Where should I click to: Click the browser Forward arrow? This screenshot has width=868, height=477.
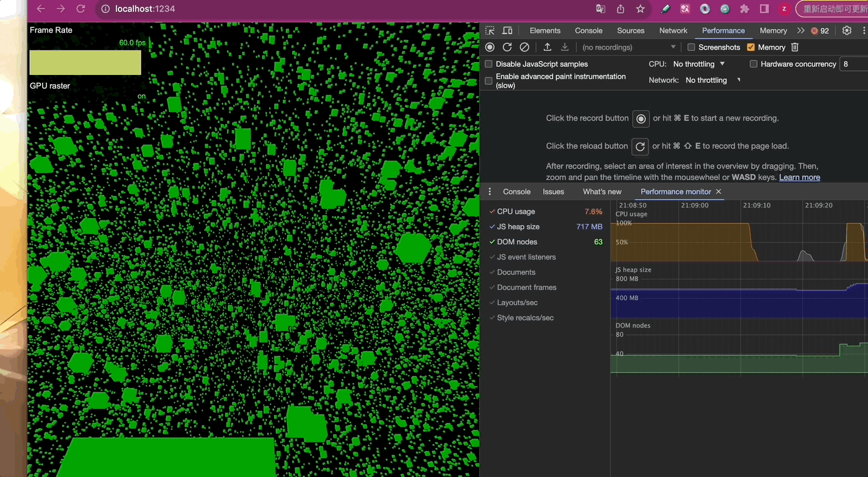[61, 9]
